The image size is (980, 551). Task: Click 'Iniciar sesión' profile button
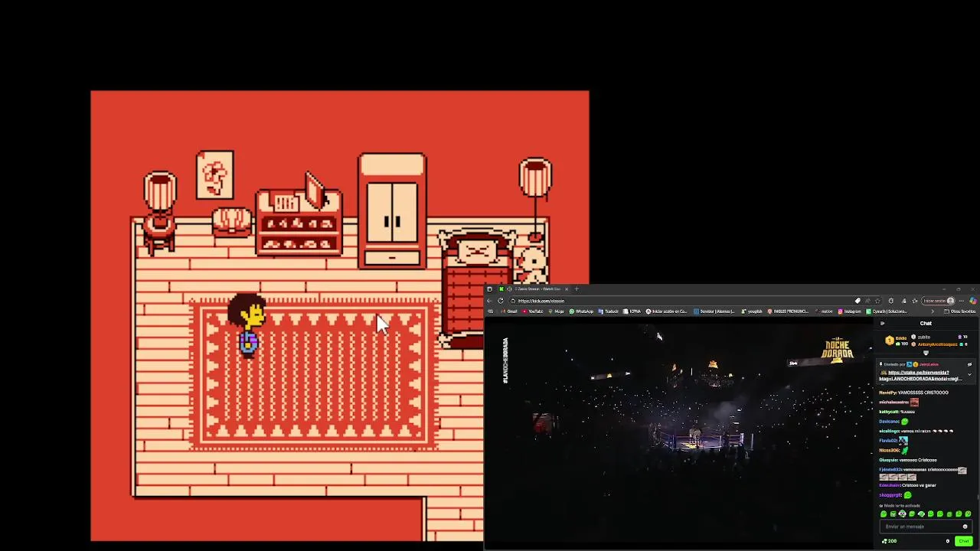(x=938, y=301)
